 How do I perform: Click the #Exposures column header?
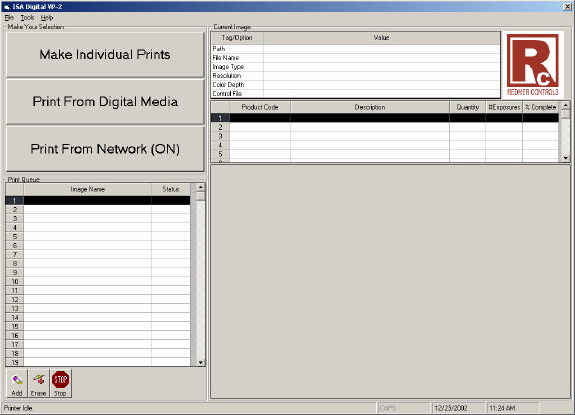coord(504,107)
